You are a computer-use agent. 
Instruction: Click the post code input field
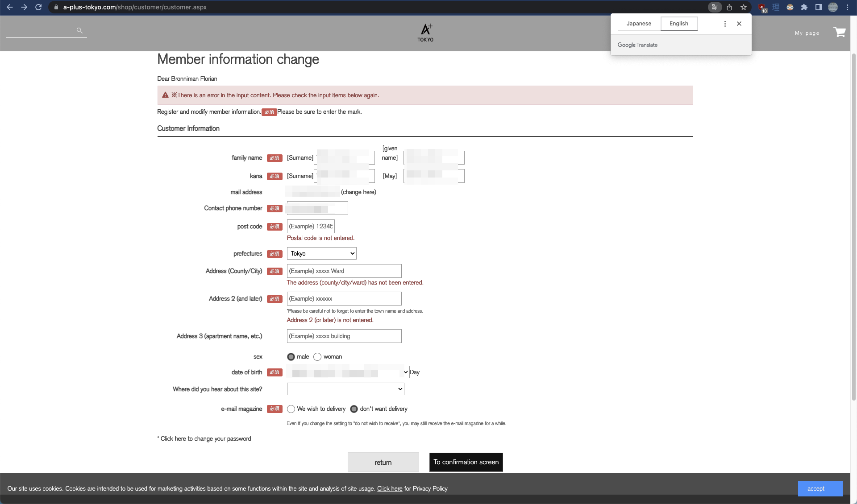[311, 226]
